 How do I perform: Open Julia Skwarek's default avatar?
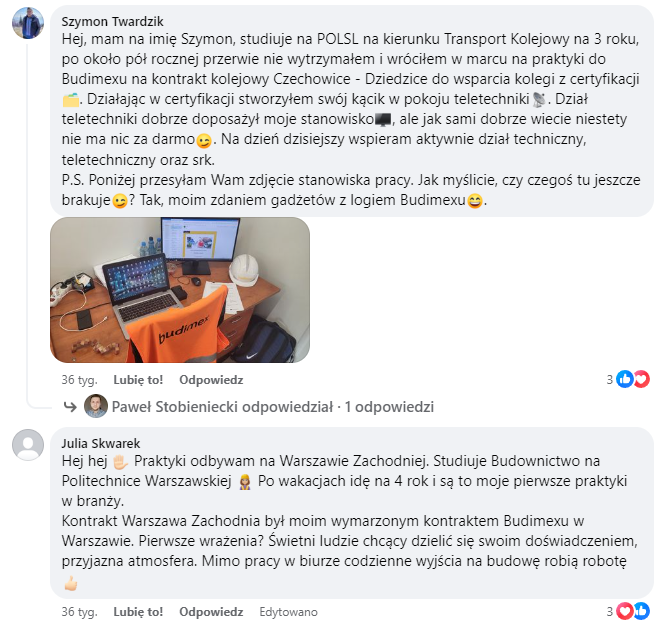[28, 445]
